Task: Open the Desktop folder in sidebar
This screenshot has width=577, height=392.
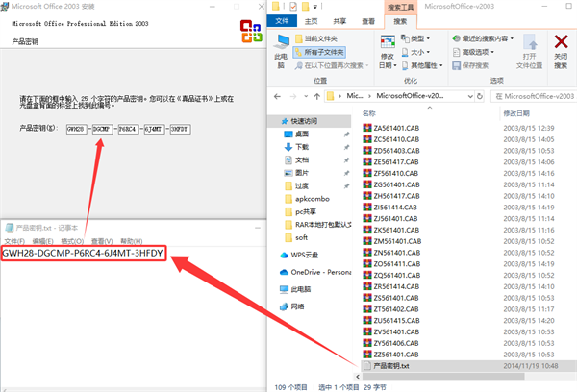Action: [x=302, y=135]
